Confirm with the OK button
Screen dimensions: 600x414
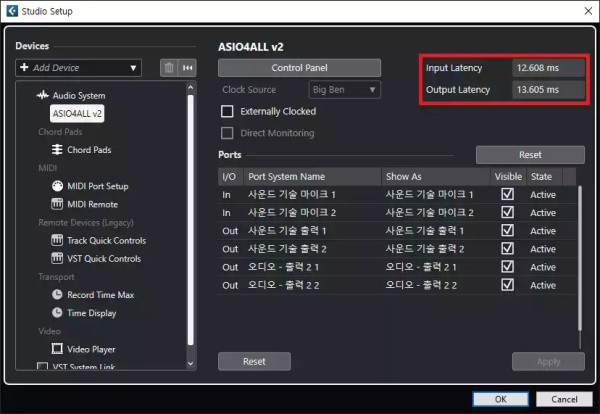pos(501,399)
